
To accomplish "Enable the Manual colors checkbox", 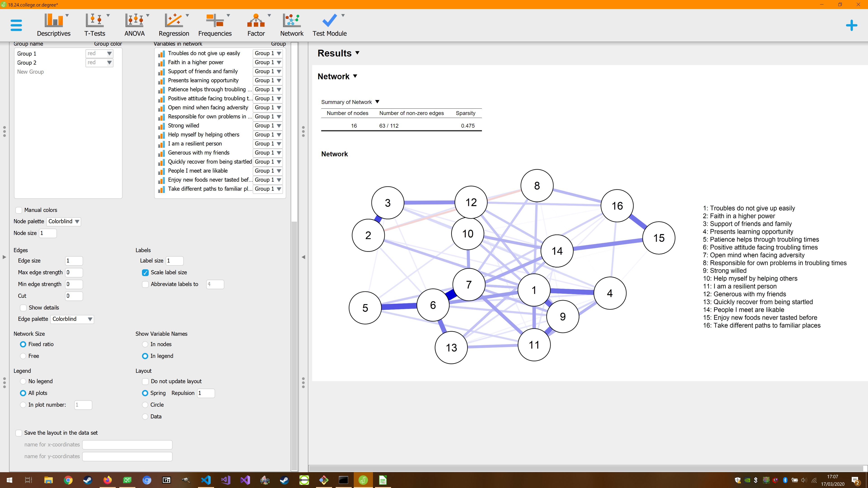I will click(19, 210).
